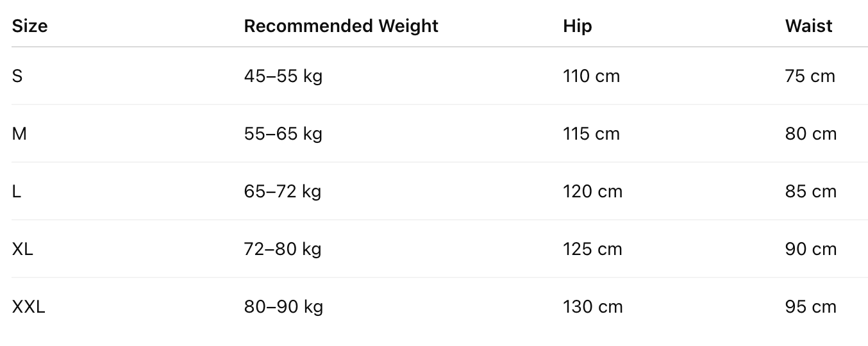The height and width of the screenshot is (346, 868).
Task: Click the Waist column header
Action: (x=808, y=26)
